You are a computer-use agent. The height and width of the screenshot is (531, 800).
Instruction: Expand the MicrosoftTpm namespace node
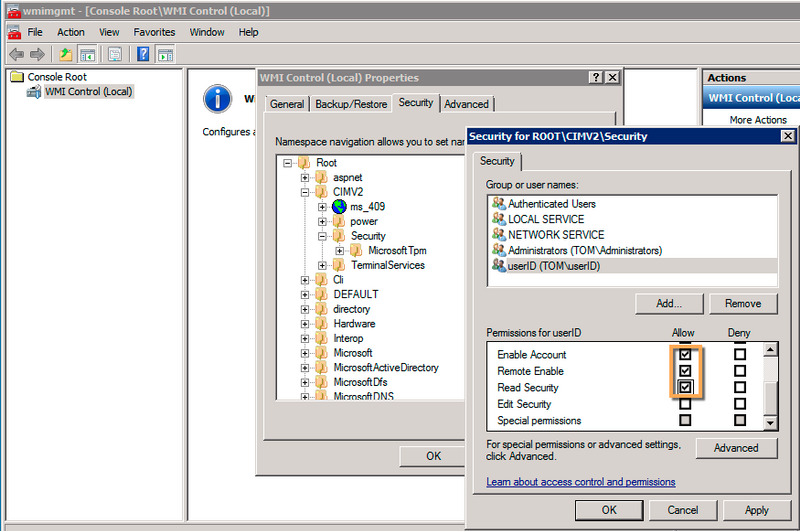(x=340, y=250)
